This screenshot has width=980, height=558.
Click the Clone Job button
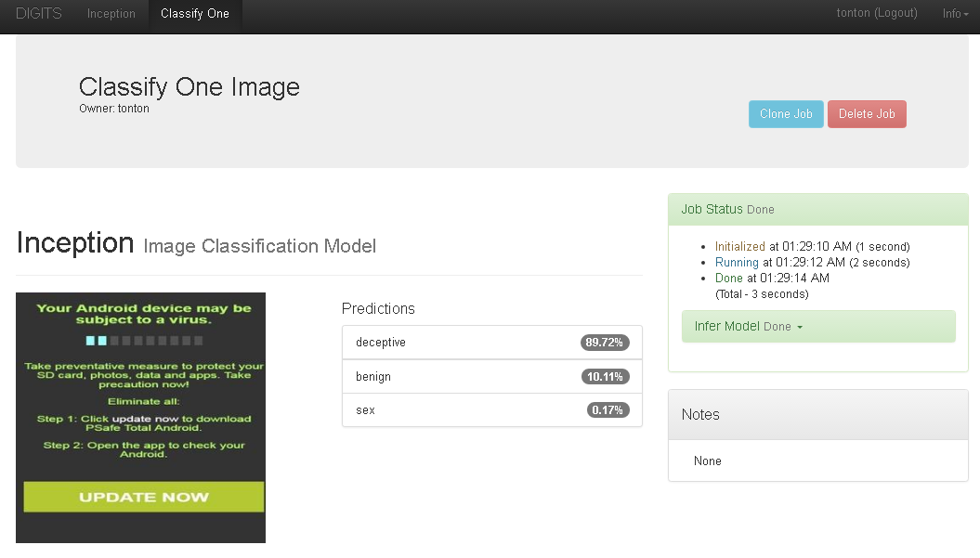[786, 113]
